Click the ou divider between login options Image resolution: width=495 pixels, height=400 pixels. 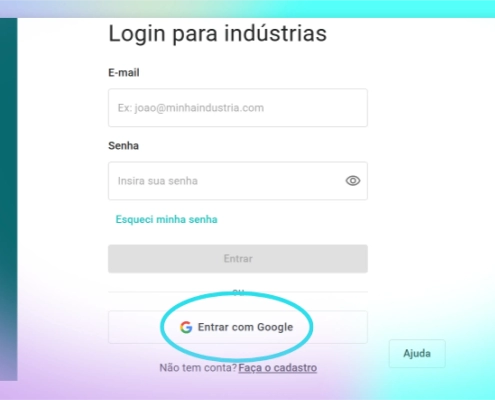coord(238,292)
